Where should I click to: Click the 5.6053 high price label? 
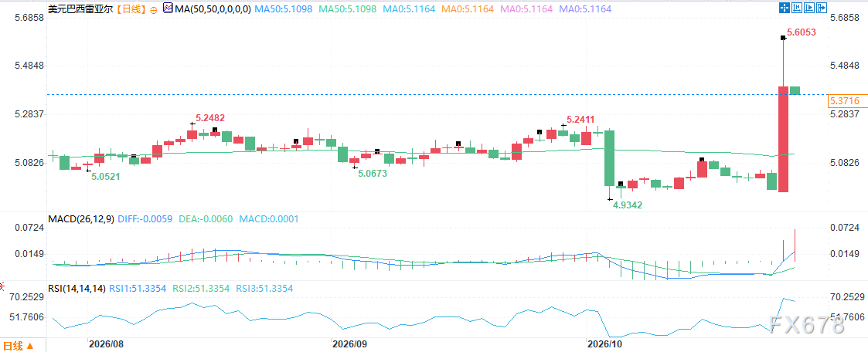pos(802,32)
